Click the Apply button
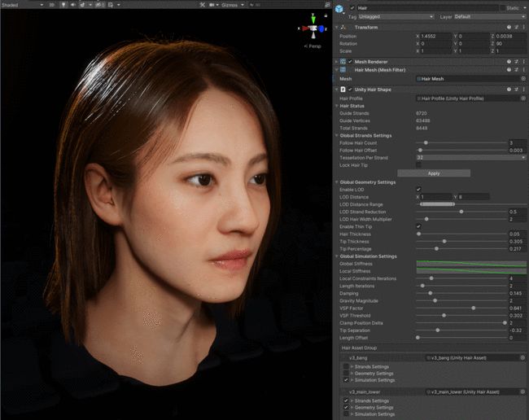The image size is (529, 420). click(433, 173)
